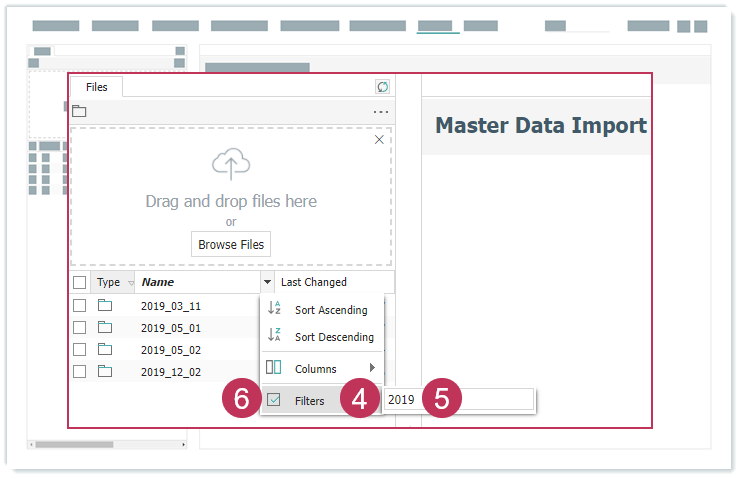Screen dimensions: 741x479
Task: Click the Sort Ascending A-Z icon
Action: point(274,309)
